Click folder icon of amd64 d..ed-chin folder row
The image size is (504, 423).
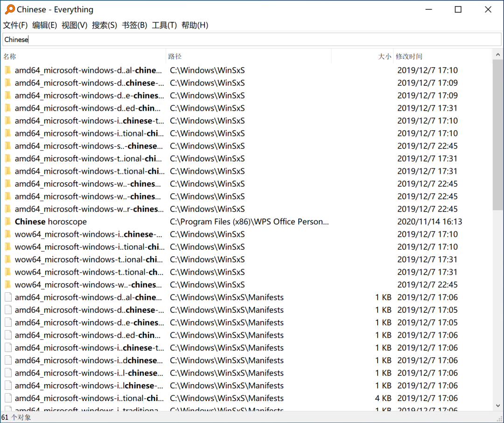coord(8,108)
